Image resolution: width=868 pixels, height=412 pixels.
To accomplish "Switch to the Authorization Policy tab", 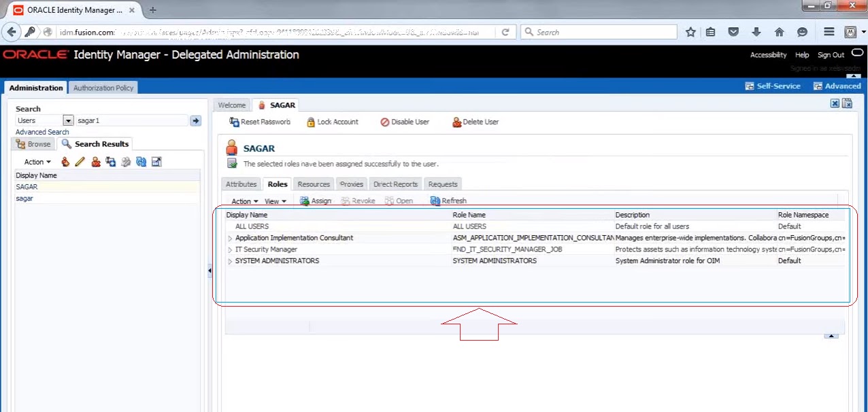I will 103,87.
